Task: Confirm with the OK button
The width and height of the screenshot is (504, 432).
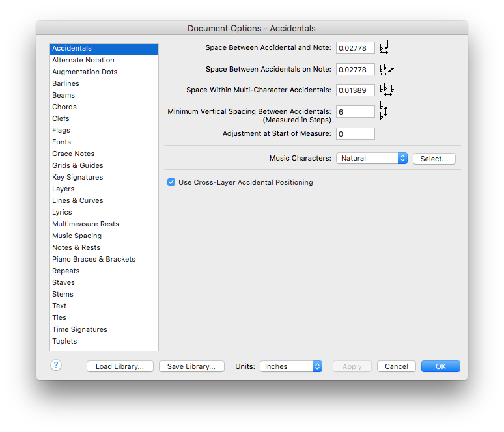Action: pyautogui.click(x=441, y=366)
